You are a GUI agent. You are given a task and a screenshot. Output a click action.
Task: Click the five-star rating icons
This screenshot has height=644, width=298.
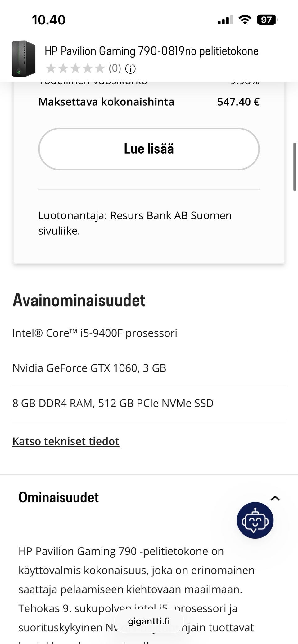tap(75, 68)
